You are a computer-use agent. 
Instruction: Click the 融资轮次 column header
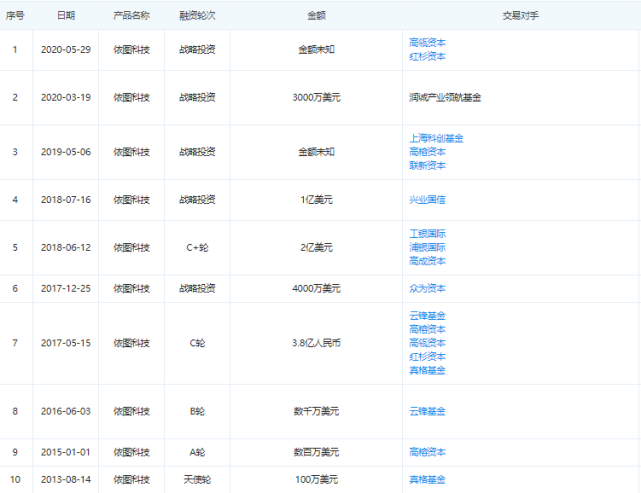(x=197, y=16)
